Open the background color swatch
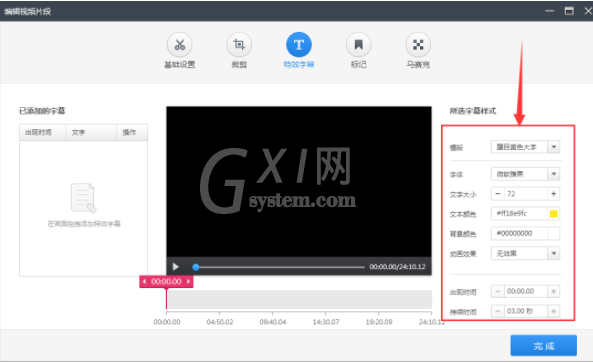The width and height of the screenshot is (593, 363). point(554,233)
